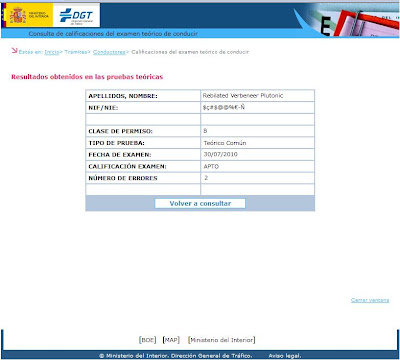Click the Aviso legal footer link
This screenshot has width=400, height=360.
(x=285, y=356)
